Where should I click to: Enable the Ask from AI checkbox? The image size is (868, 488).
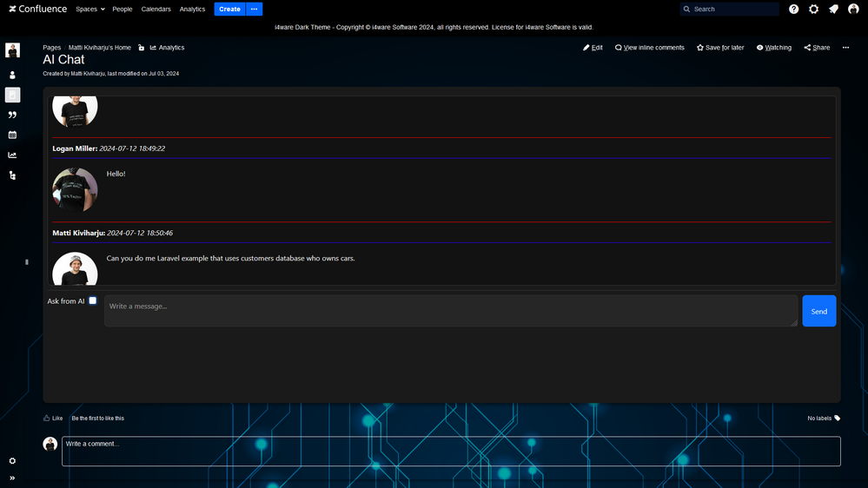(93, 301)
